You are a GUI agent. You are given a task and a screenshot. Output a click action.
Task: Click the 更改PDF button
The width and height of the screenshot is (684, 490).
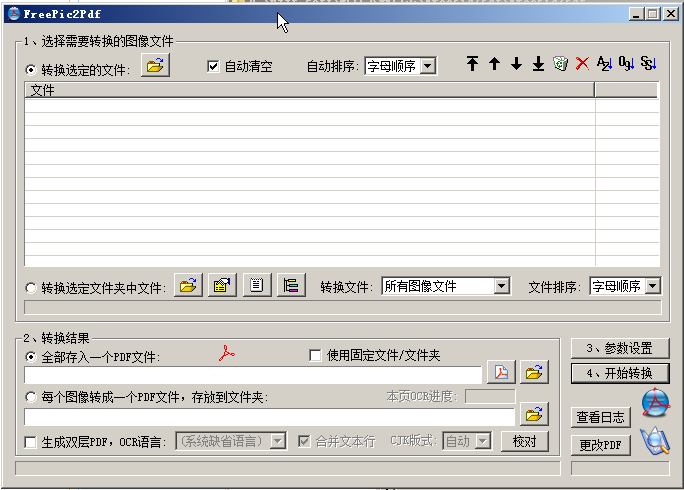pyautogui.click(x=601, y=445)
